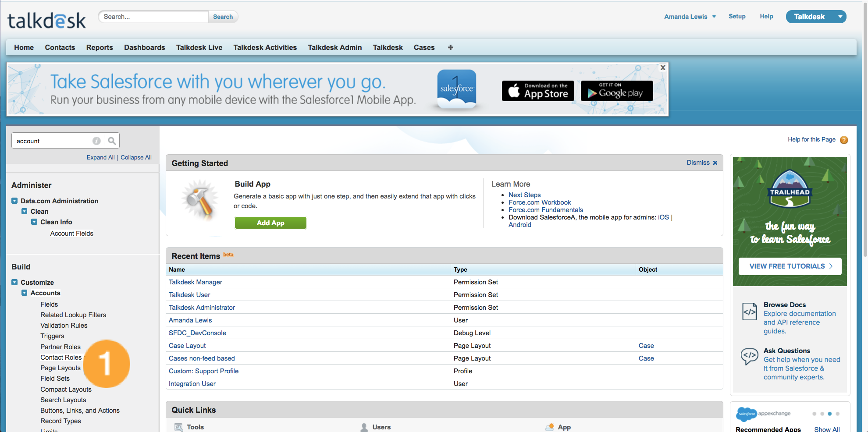Select the third AppExchange carousel dot
The height and width of the screenshot is (432, 868).
coord(829,414)
